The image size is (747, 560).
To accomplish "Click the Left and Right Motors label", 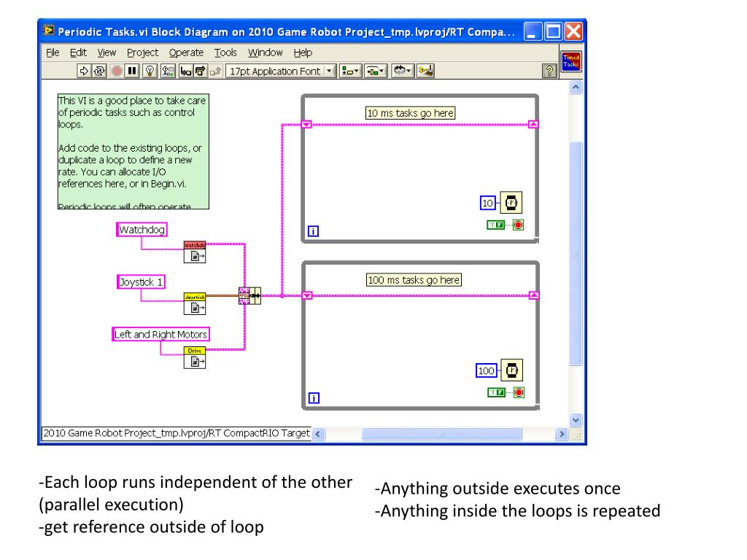I will click(x=160, y=334).
